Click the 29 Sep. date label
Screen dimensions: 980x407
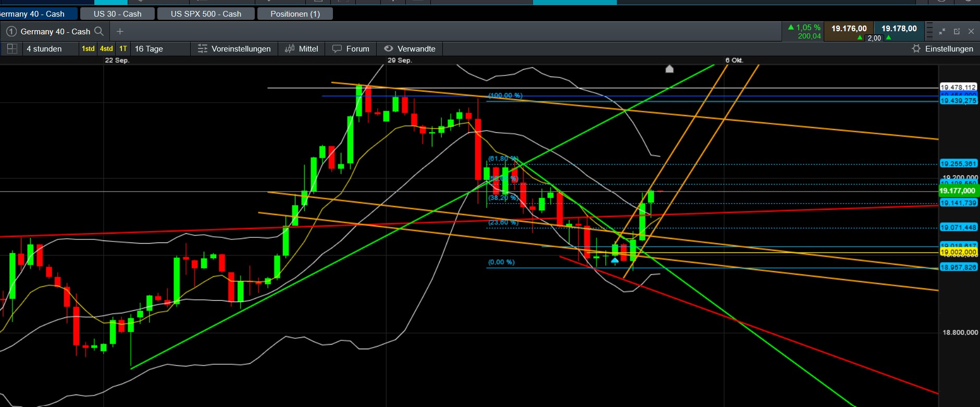(400, 60)
